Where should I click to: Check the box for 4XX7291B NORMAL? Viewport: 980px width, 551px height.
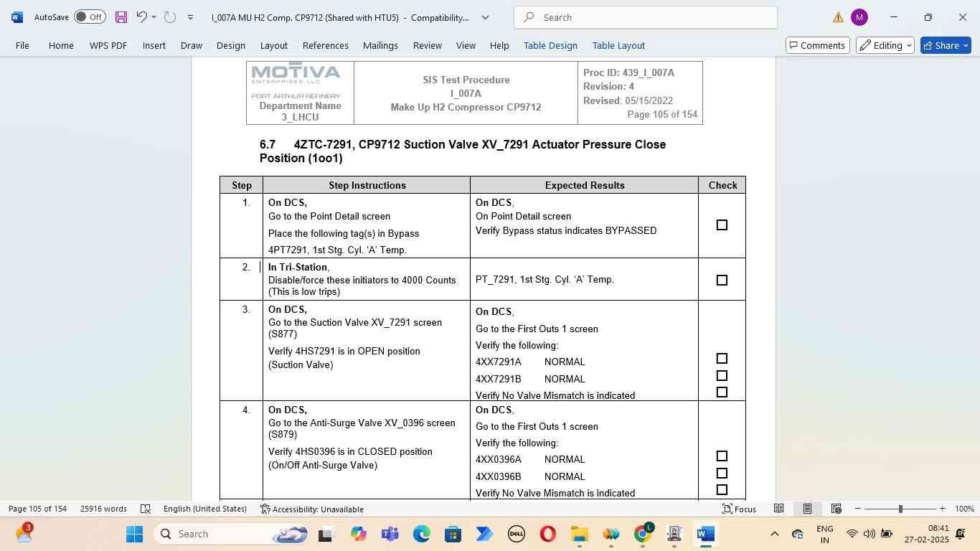(x=722, y=376)
